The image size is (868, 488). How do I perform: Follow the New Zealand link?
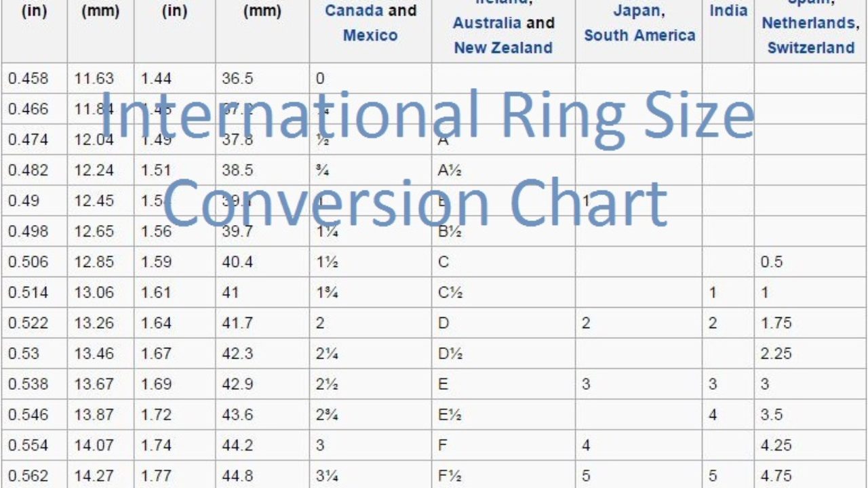tap(503, 48)
